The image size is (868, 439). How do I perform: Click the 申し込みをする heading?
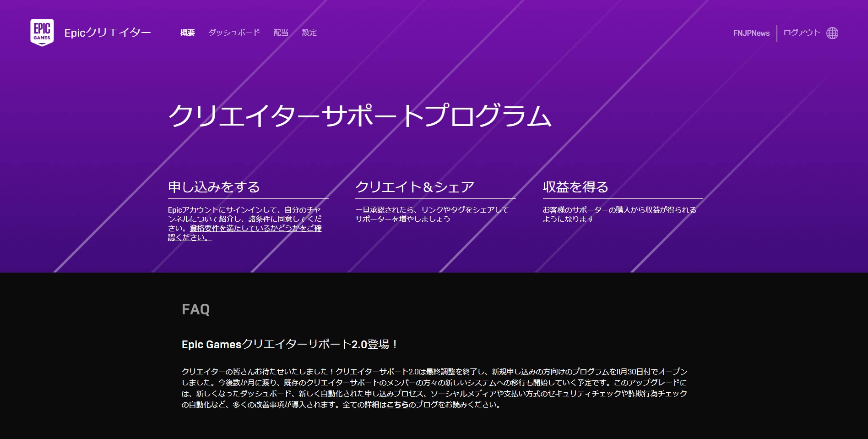pos(214,187)
